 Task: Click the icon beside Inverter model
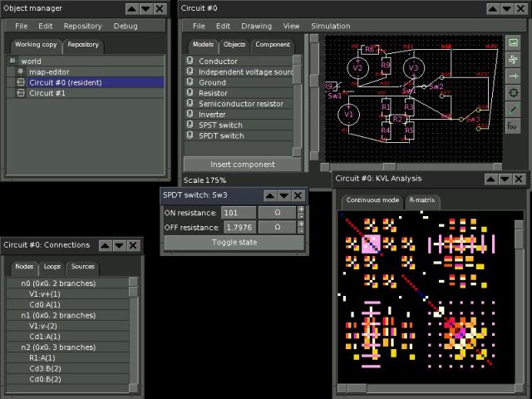point(190,114)
